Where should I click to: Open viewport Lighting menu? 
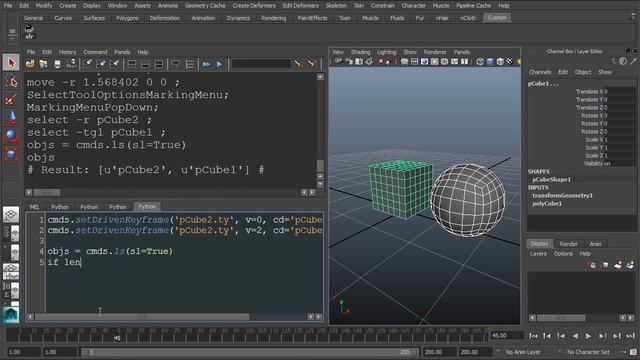[387, 52]
